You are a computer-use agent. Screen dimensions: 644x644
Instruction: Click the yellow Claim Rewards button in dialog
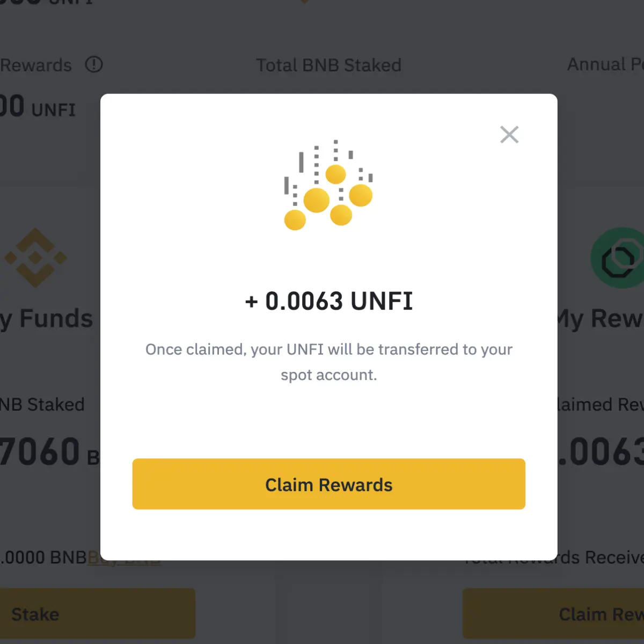point(328,484)
